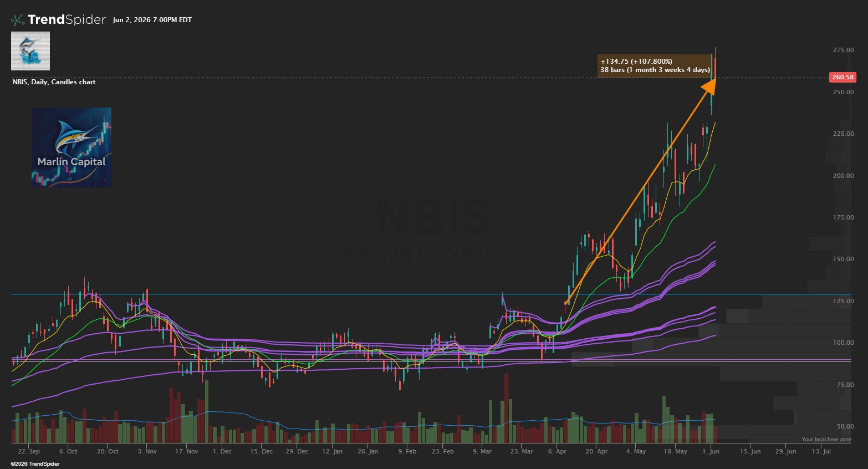Viewport: 868px width, 469px height.
Task: Select the "18. May" date label
Action: (675, 451)
